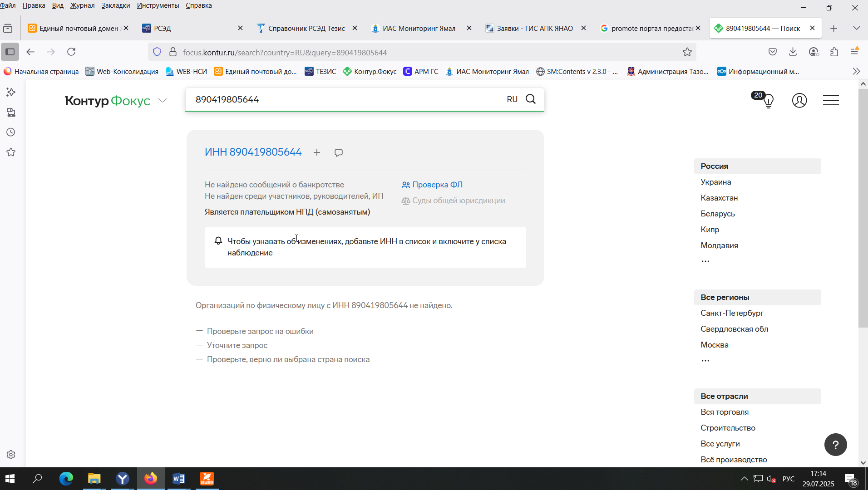Open Microsoft Edge from the taskbar
This screenshot has height=490, width=868.
66,479
